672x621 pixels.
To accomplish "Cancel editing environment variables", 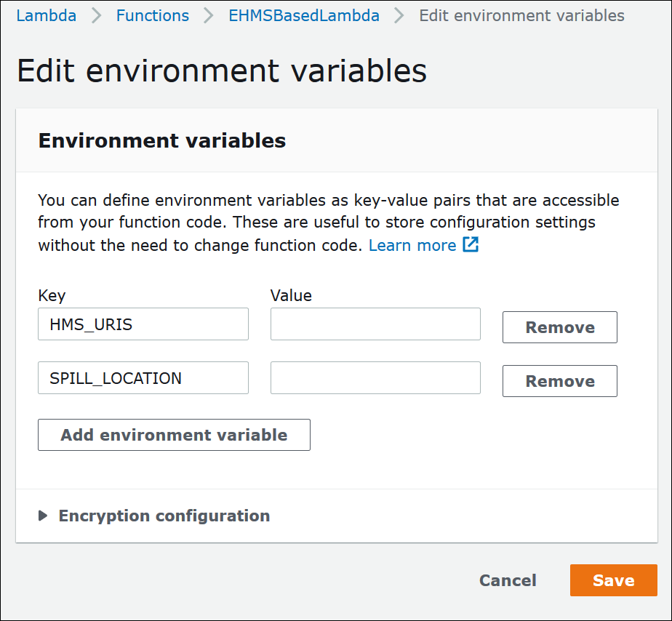I will pos(507,580).
